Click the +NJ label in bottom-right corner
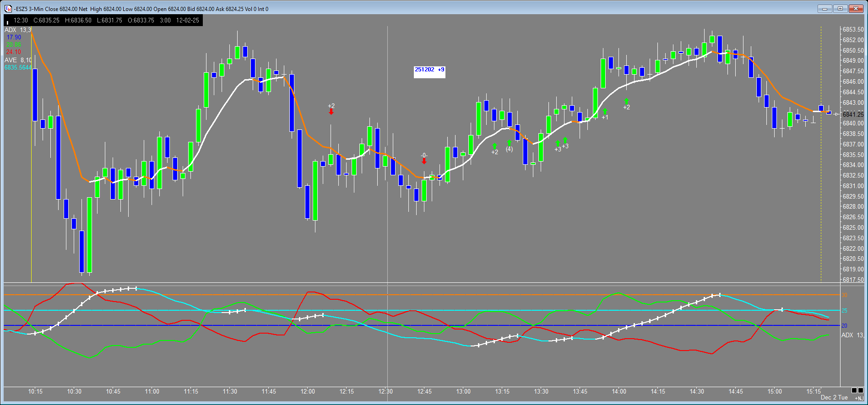 coord(859,398)
